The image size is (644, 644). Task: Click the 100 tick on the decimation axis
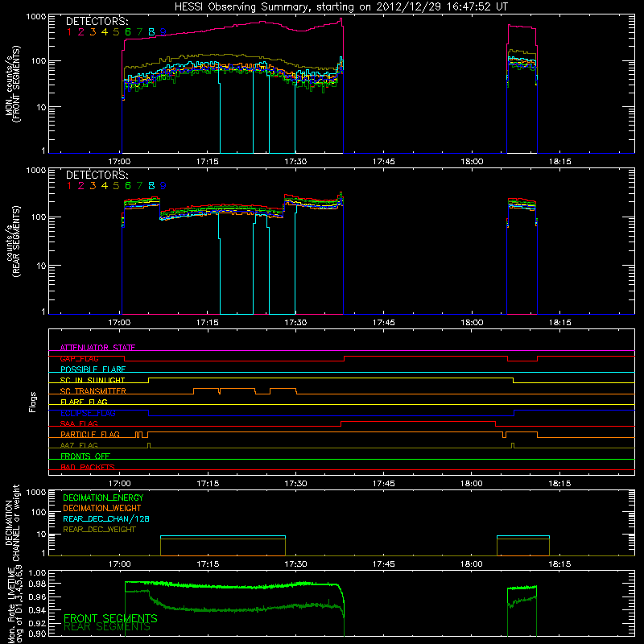click(x=39, y=512)
